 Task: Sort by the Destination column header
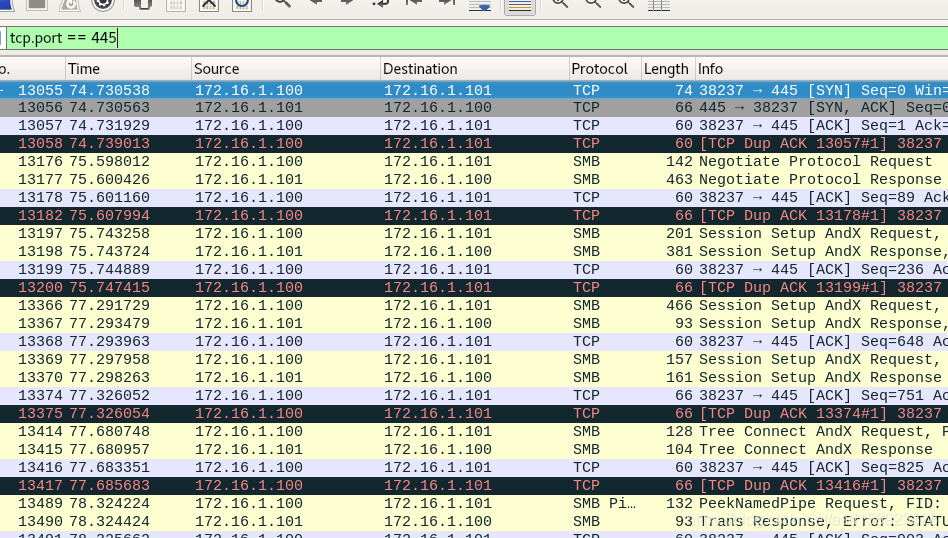coord(475,69)
